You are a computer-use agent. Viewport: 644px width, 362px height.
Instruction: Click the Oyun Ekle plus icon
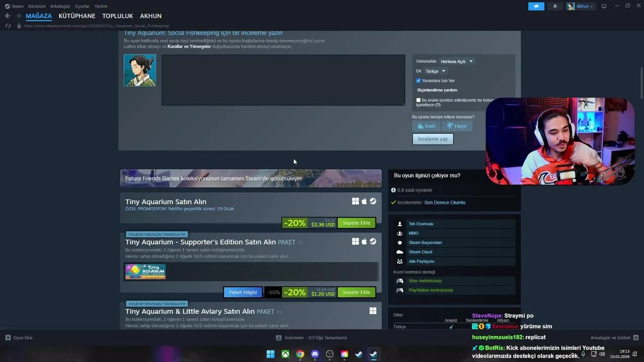(8, 338)
